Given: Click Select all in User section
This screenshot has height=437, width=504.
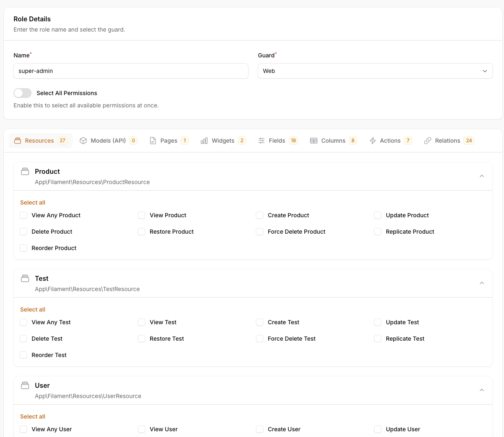Looking at the screenshot, I should pyautogui.click(x=33, y=417).
